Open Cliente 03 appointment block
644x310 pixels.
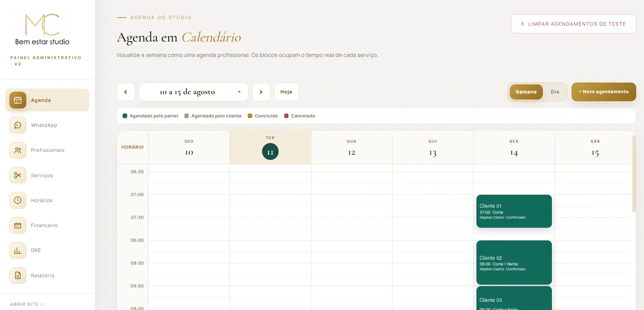click(514, 298)
